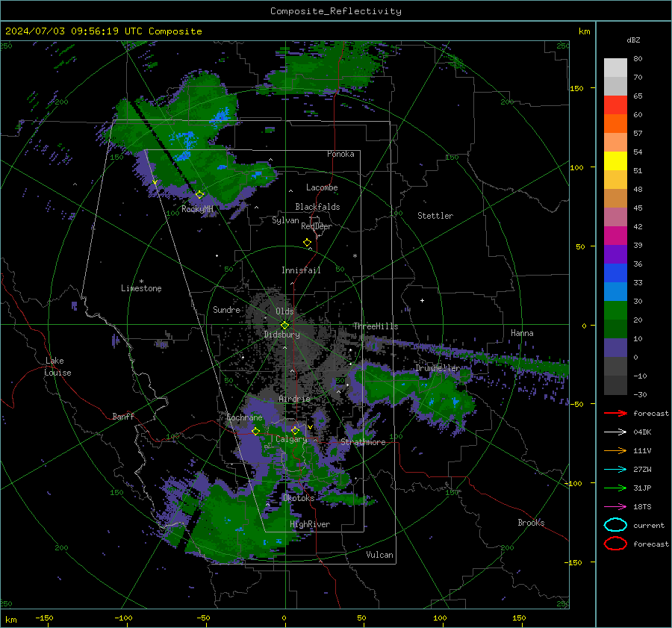Click the Sylvan label
The image size is (672, 628).
click(285, 220)
